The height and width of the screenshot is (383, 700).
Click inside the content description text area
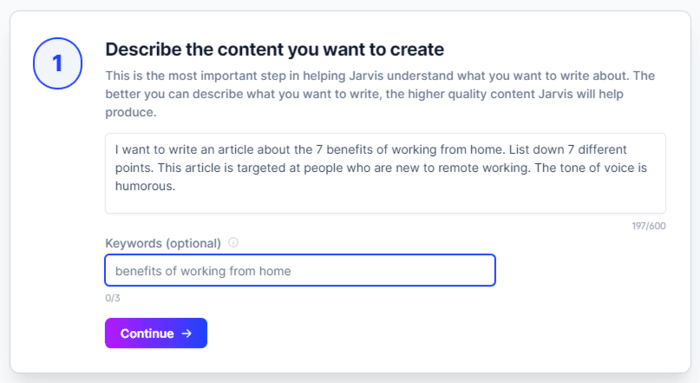click(385, 173)
